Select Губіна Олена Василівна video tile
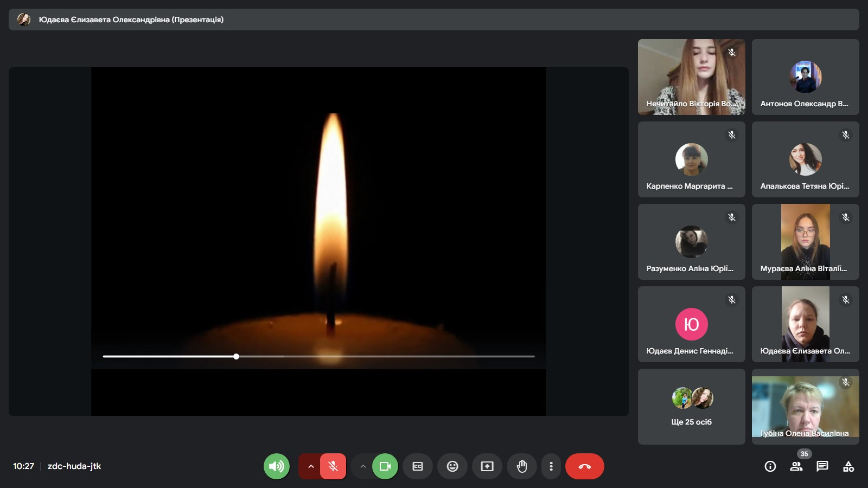 pyautogui.click(x=806, y=407)
